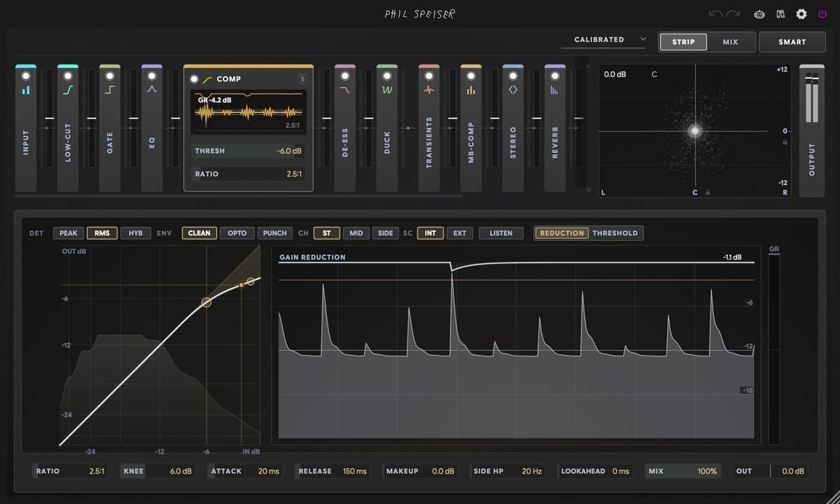Select ST channel mode

[327, 233]
